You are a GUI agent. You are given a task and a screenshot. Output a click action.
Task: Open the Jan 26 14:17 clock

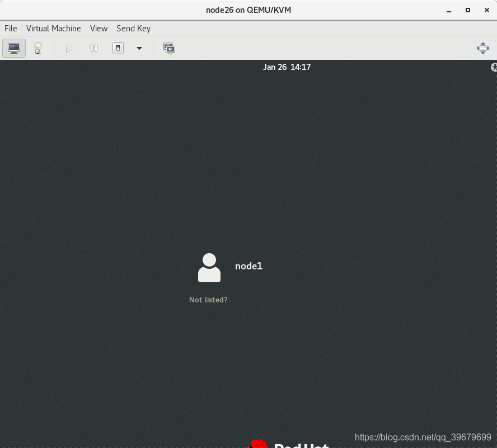tap(287, 67)
